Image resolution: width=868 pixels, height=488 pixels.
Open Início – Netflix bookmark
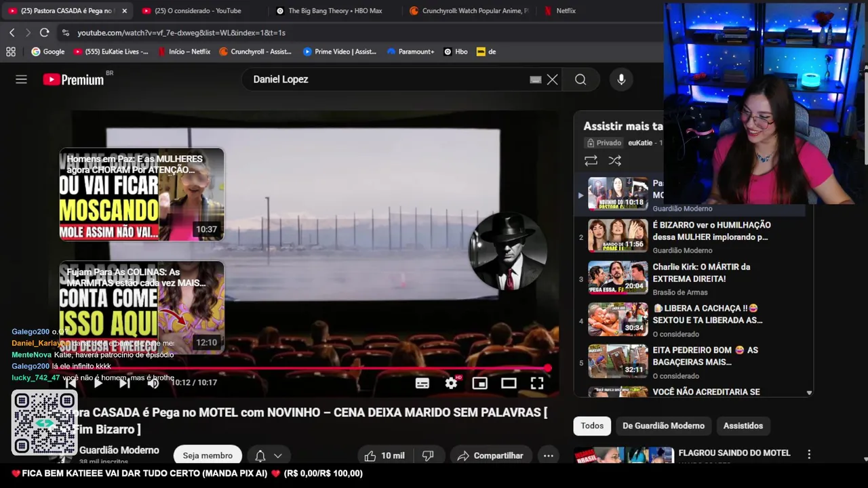(x=184, y=52)
